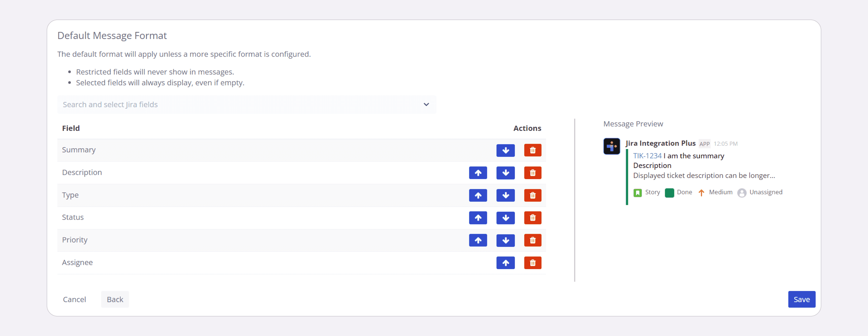Click the Unassigned label in preview

[x=765, y=192]
